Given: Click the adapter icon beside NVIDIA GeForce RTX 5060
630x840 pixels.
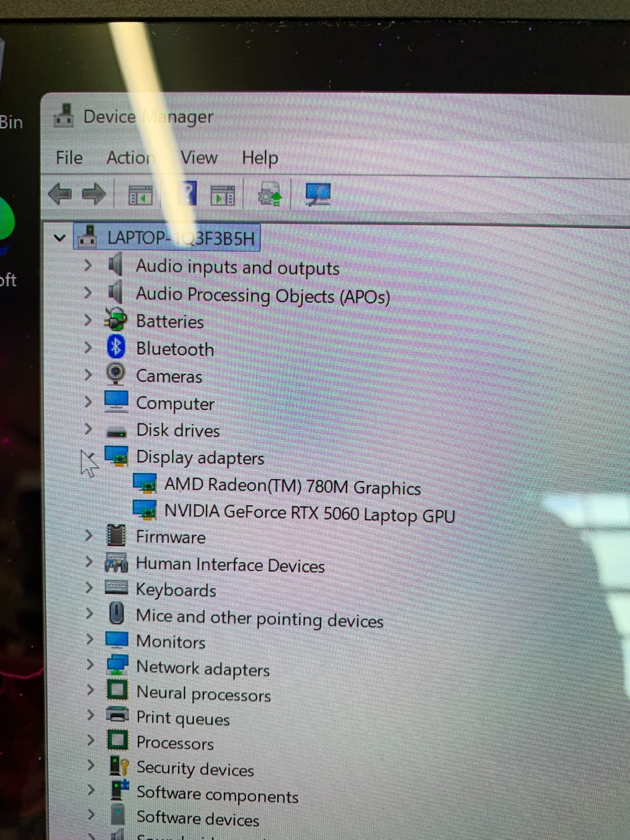Looking at the screenshot, I should [145, 510].
